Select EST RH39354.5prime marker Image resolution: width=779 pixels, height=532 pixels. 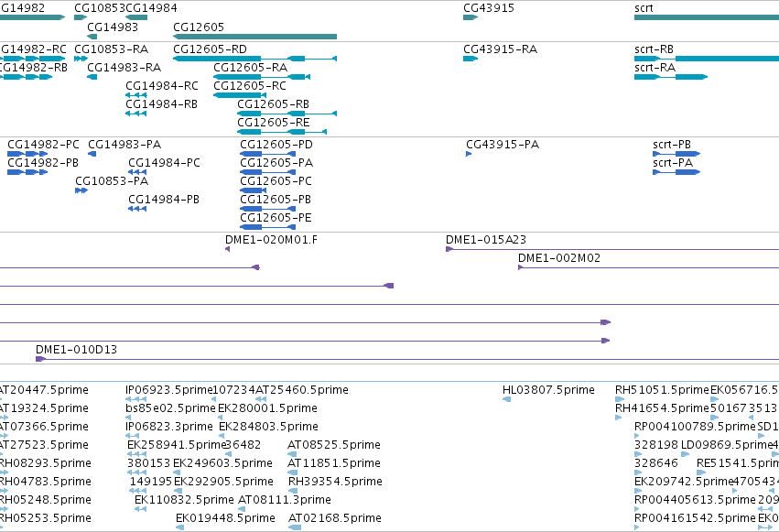[x=293, y=492]
